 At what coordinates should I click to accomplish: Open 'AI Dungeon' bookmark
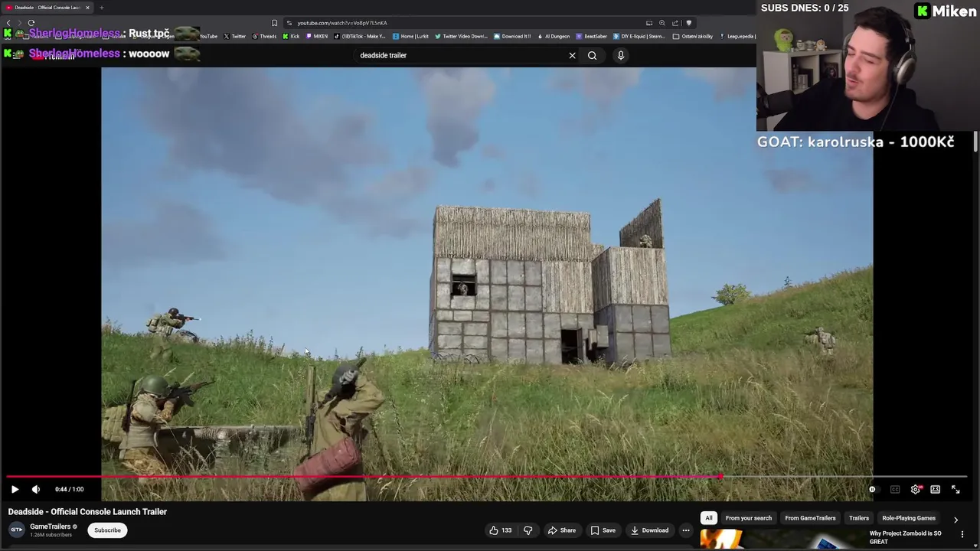coord(554,36)
